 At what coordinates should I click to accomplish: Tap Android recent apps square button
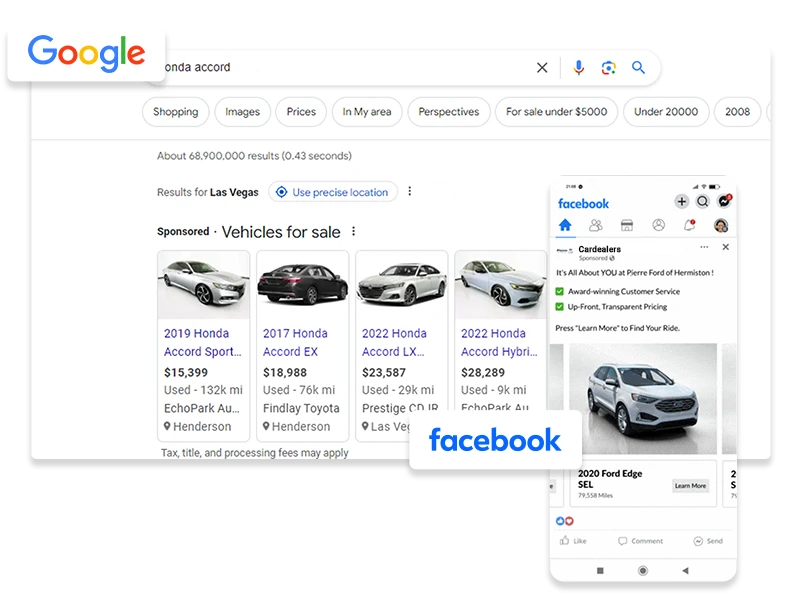click(600, 570)
